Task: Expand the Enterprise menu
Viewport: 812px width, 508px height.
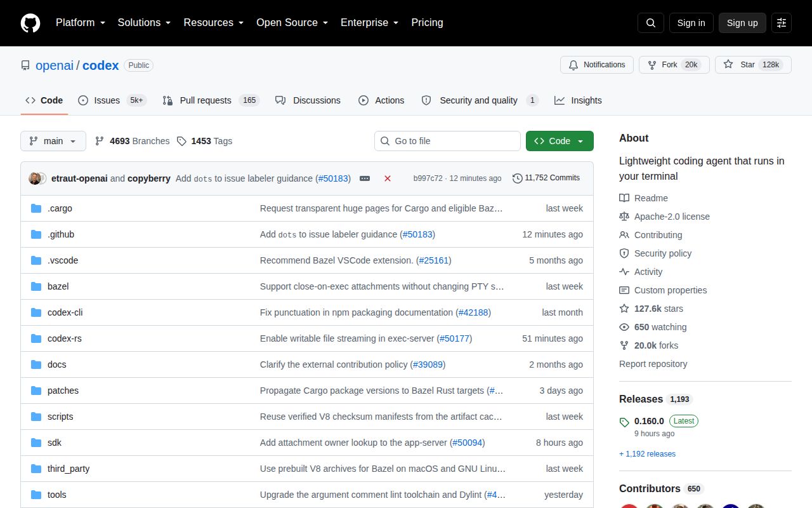Action: coord(369,23)
